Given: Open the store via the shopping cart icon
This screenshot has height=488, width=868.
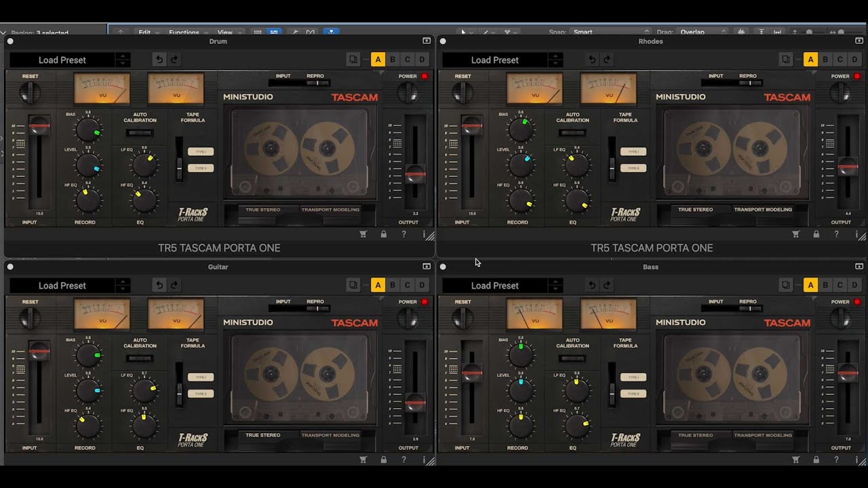Looking at the screenshot, I should pyautogui.click(x=363, y=233).
